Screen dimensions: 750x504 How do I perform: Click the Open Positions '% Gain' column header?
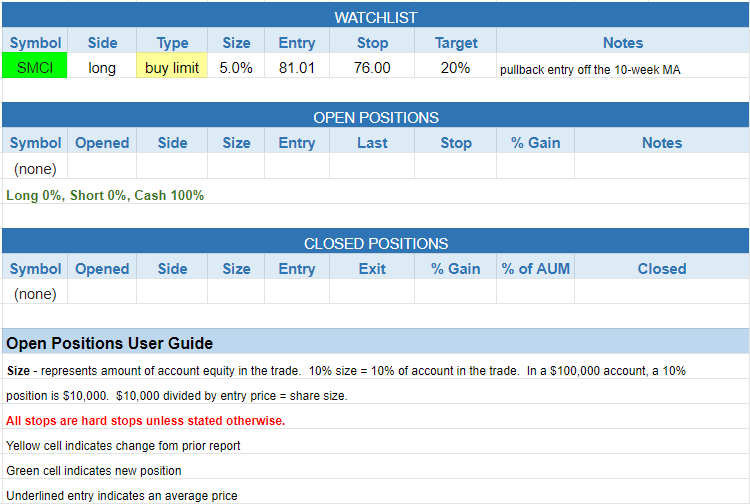pos(535,142)
